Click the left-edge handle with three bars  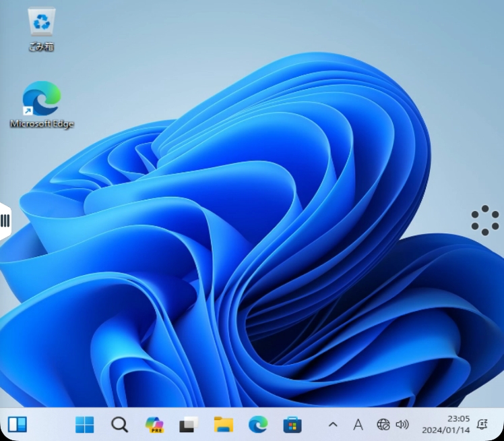(x=5, y=221)
